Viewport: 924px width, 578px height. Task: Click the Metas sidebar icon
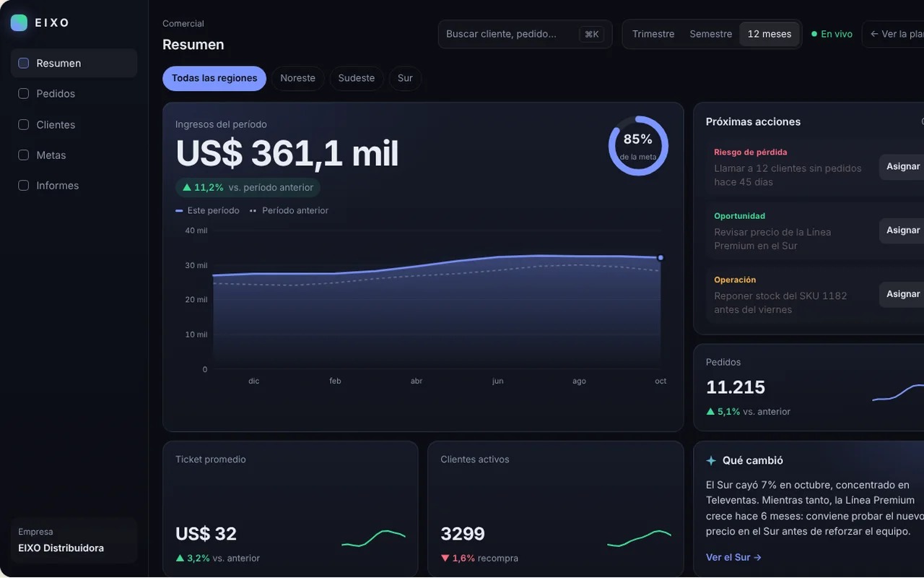23,155
